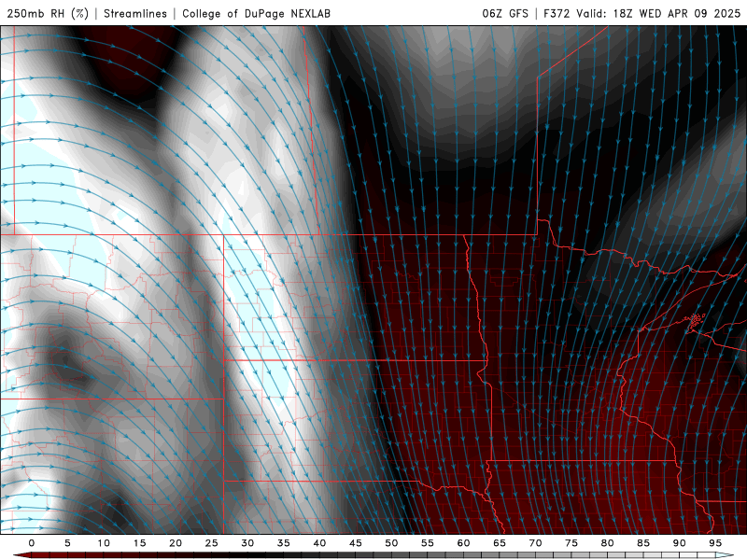Click the legend value "20"
The height and width of the screenshot is (560, 747).
click(x=176, y=543)
